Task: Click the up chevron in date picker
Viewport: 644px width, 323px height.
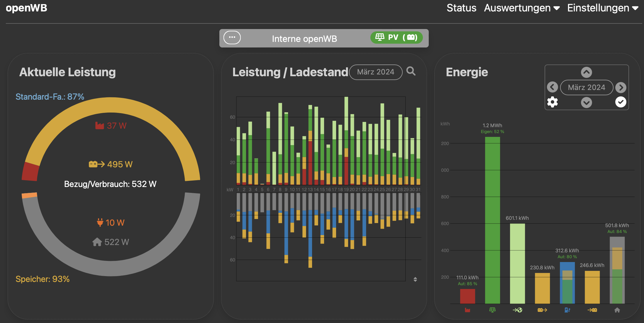Action: [x=587, y=72]
